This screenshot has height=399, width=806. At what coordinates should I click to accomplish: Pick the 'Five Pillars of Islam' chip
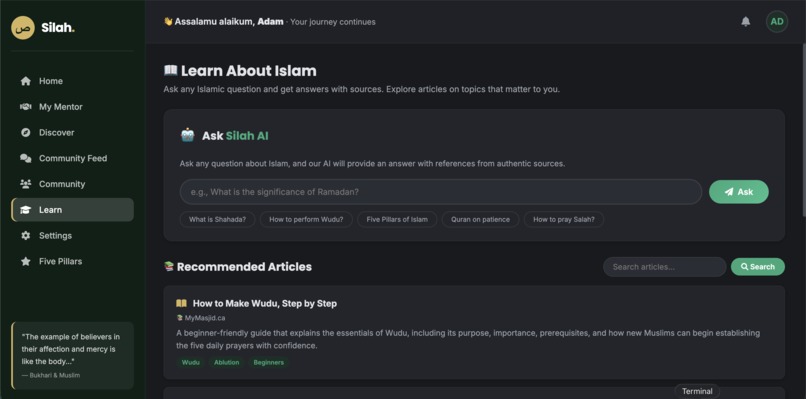point(397,219)
